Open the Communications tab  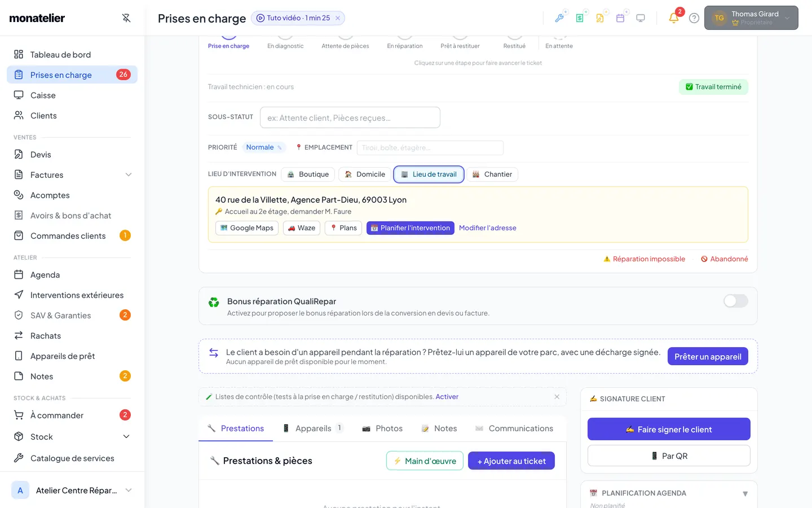pyautogui.click(x=514, y=428)
